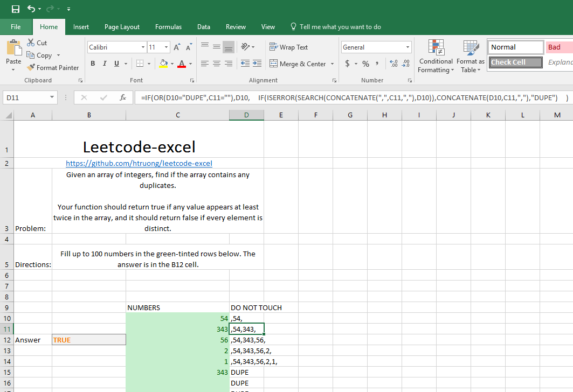Click the Orientation text angle icon
Viewport: 573px width, 392px height.
point(246,47)
